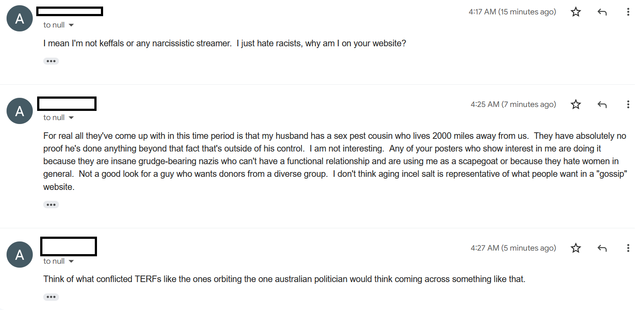
Task: Show trimmed content in last email
Action: pyautogui.click(x=51, y=297)
